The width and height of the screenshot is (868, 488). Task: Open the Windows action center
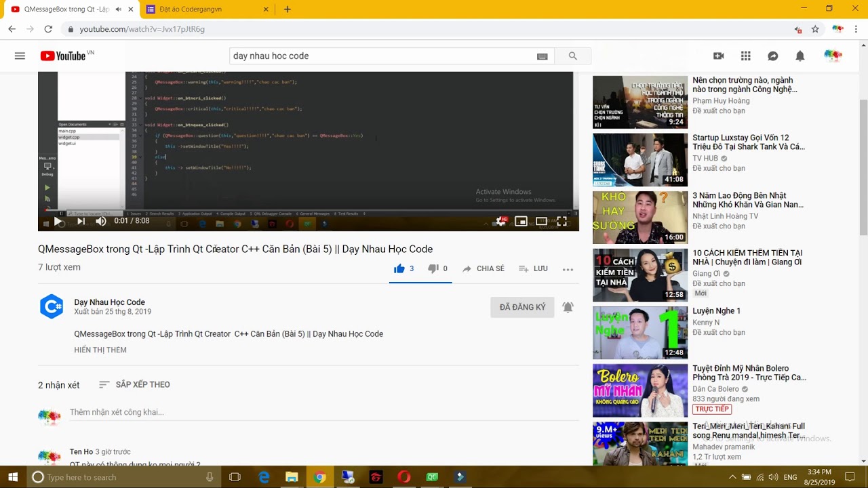[850, 477]
